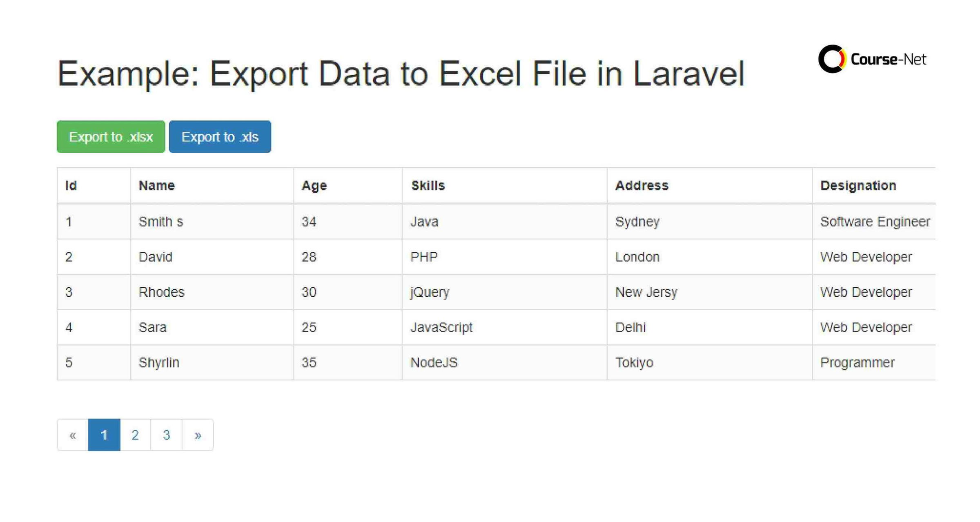
Task: Click the Sara JavaScript skills cell
Action: point(442,327)
